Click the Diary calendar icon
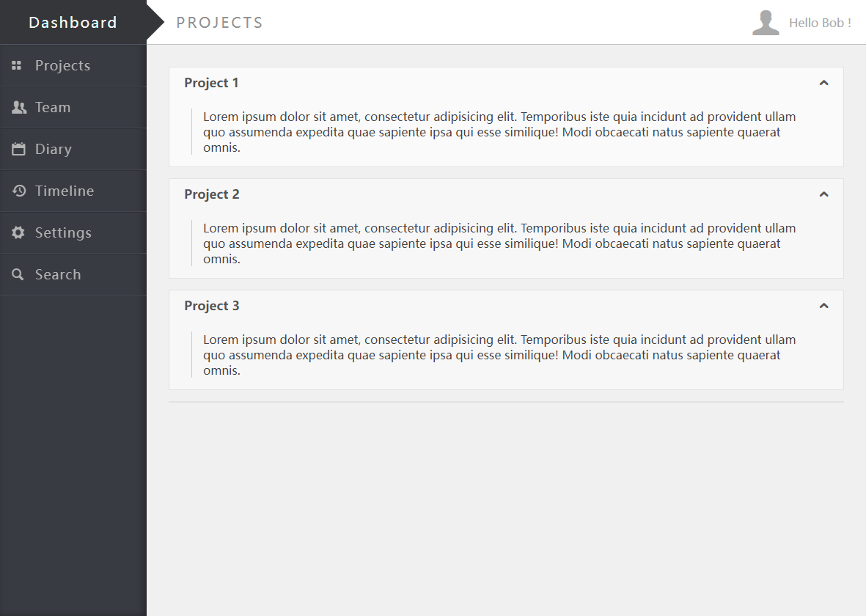Viewport: 866px width, 616px height. pos(18,149)
